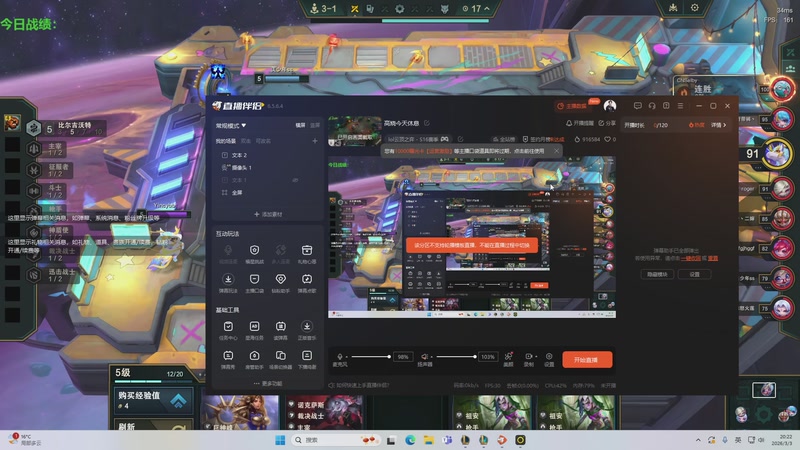Open 幅星挑战 interactive tool icon
The height and width of the screenshot is (450, 800).
point(254,250)
